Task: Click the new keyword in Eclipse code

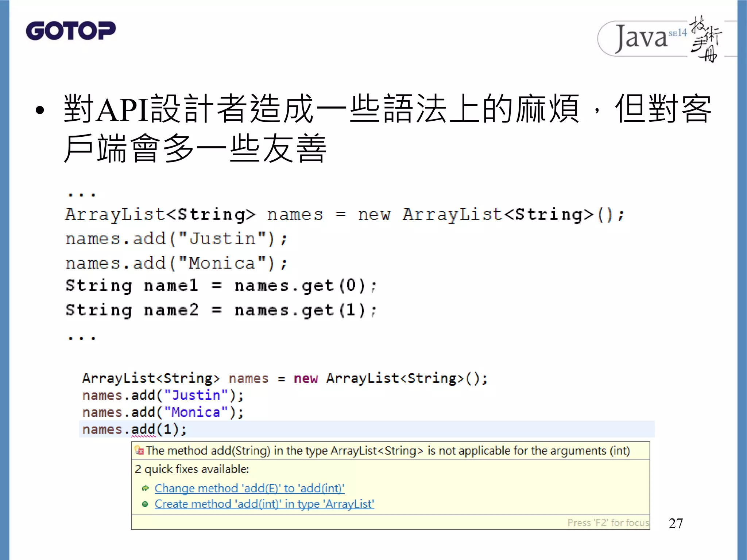Action: (306, 378)
